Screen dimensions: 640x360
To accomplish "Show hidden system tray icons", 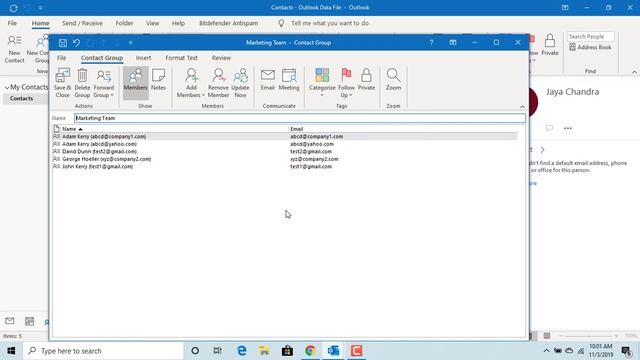I will 546,351.
